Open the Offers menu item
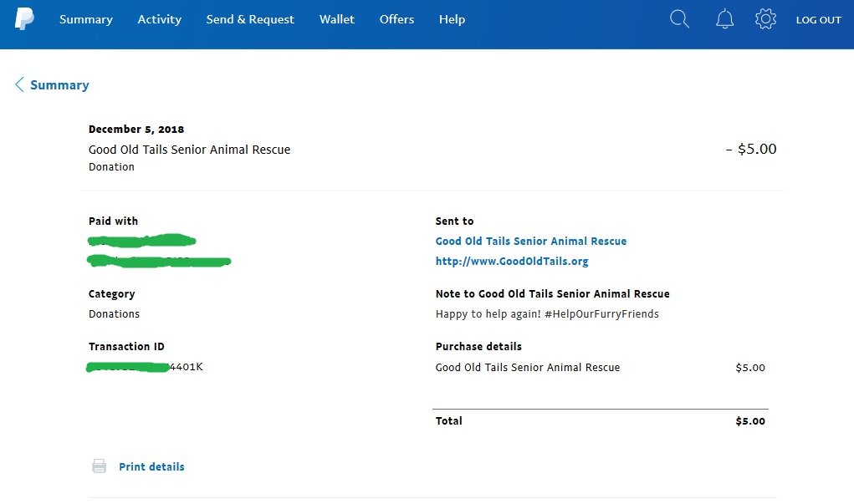Screen dimensions: 854x504 click(x=396, y=19)
